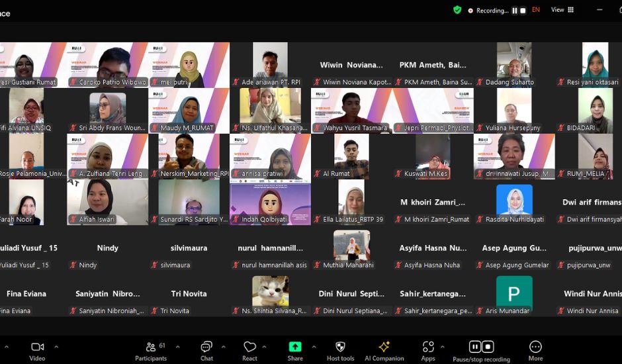The width and height of the screenshot is (622, 364).
Task: Expand the caret next to Chat
Action: [224, 346]
